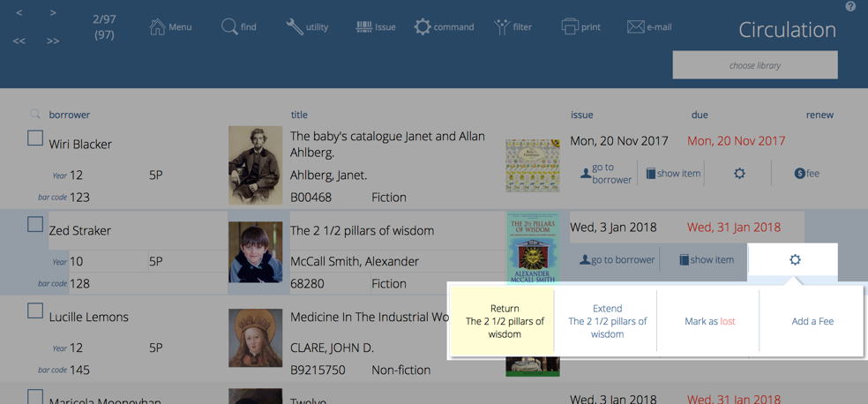
Task: Click go to borrower for Wiri Blacker
Action: pyautogui.click(x=605, y=174)
